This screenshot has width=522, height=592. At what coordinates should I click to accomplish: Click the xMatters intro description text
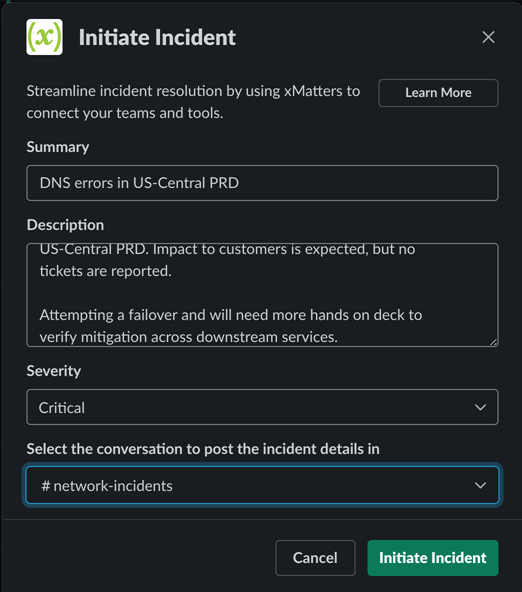pos(193,102)
